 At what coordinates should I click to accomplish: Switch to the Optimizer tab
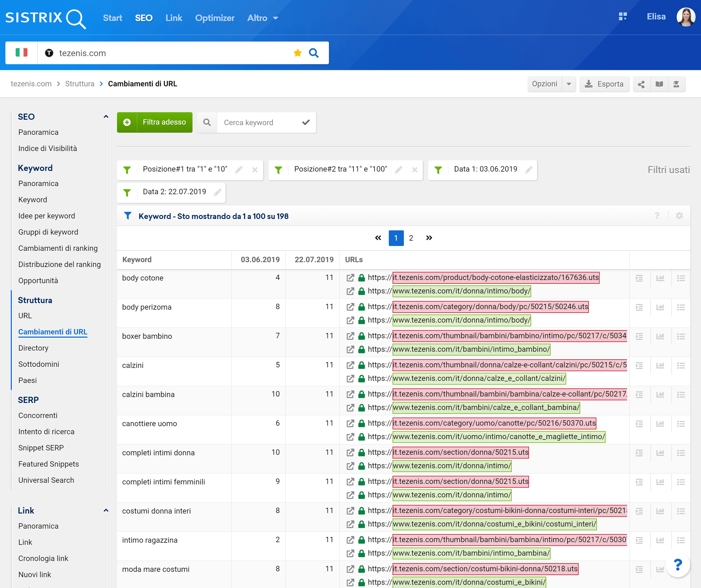(215, 18)
